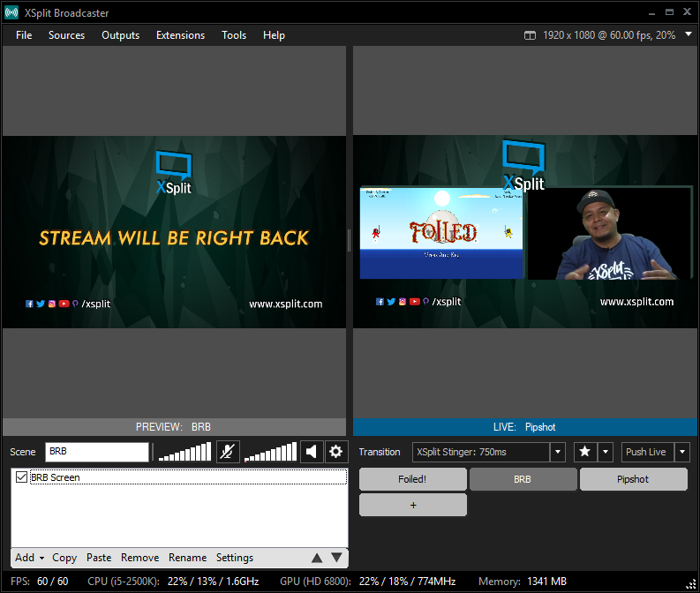
Task: Click the star favorite transition icon
Action: 585,452
